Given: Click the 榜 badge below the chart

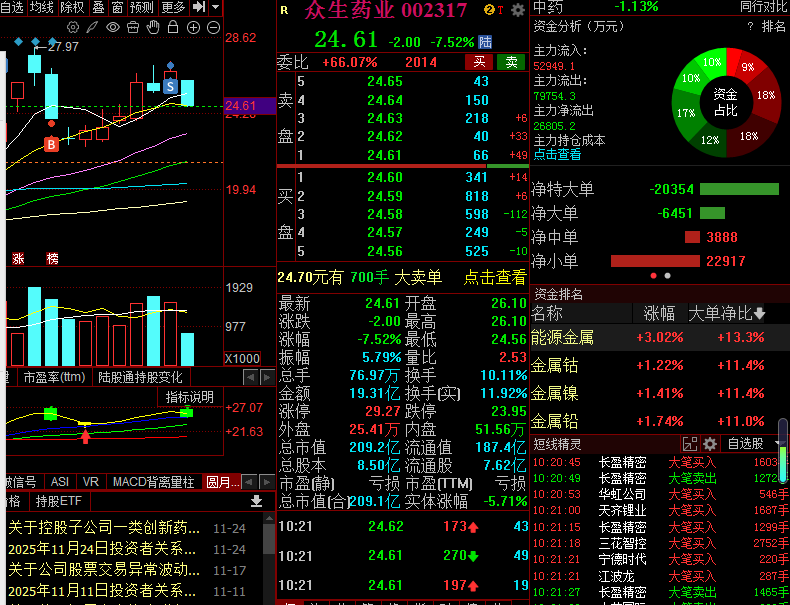Looking at the screenshot, I should click(52, 259).
